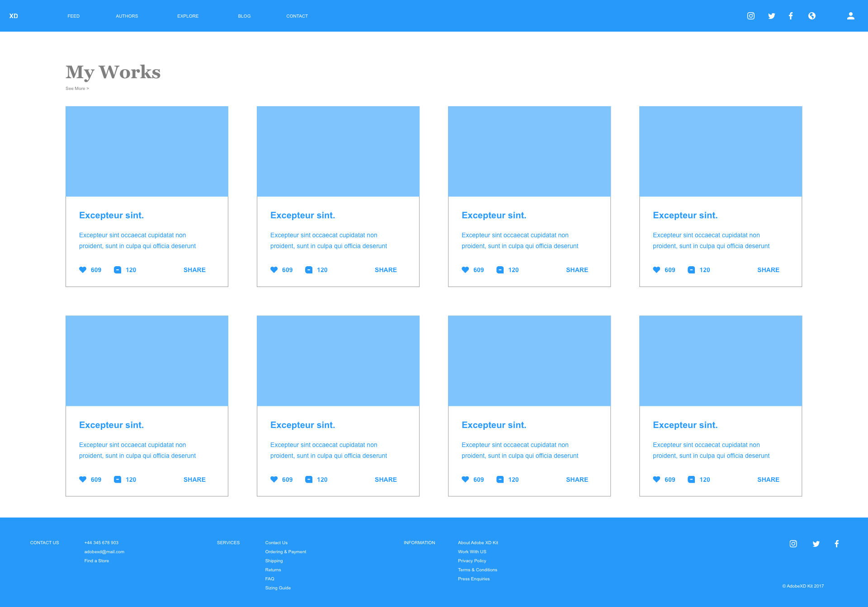Click heart icon on bottom-right card
868x607 pixels.
point(656,480)
